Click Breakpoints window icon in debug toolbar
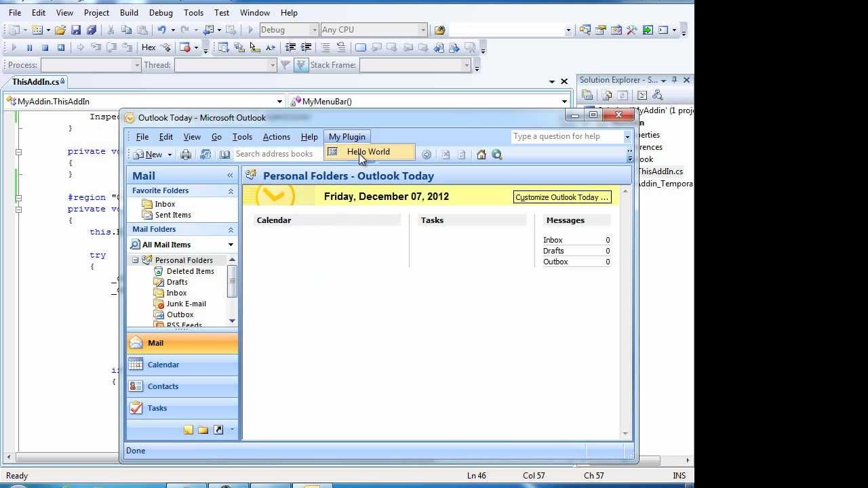 click(x=184, y=47)
